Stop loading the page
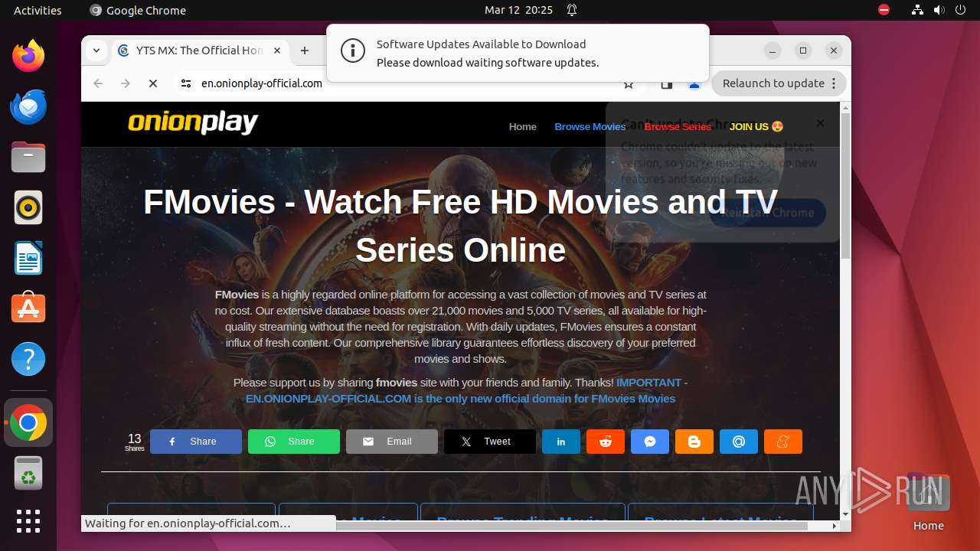Screen dimensions: 980x551 click(153, 83)
